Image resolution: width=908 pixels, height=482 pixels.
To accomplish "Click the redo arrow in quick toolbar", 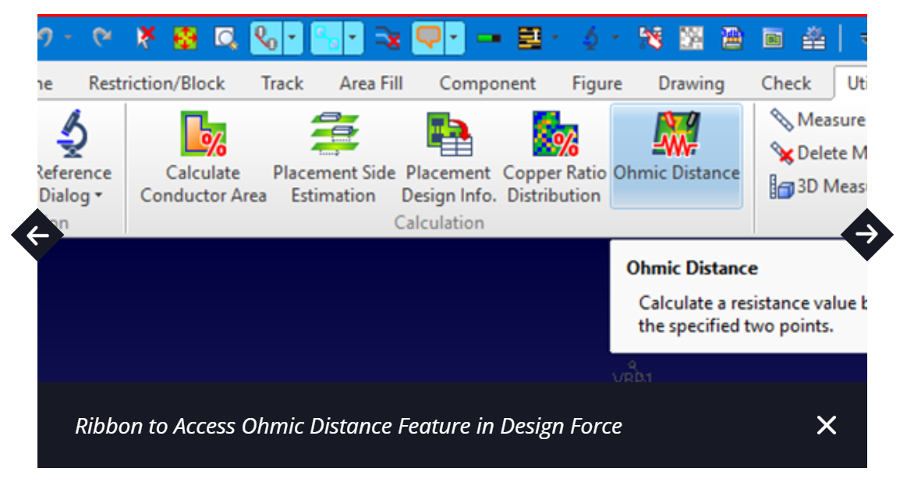I will pos(101,39).
